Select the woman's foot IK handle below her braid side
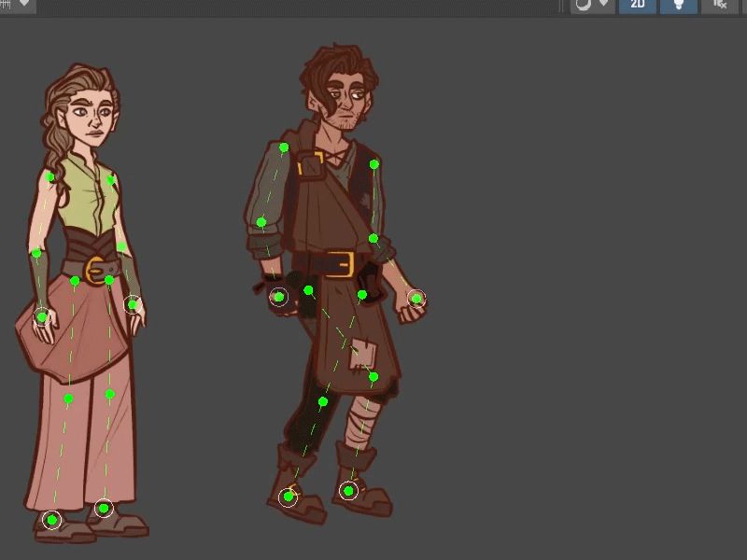747x560 pixels. (52, 520)
